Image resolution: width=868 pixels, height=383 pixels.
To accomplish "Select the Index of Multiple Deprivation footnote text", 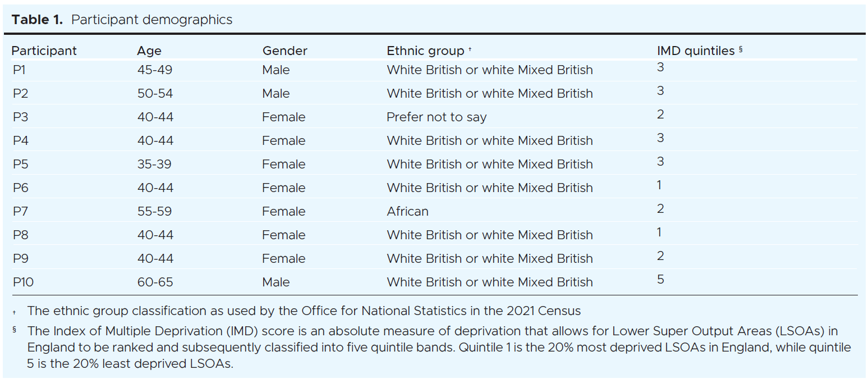I will pyautogui.click(x=438, y=347).
